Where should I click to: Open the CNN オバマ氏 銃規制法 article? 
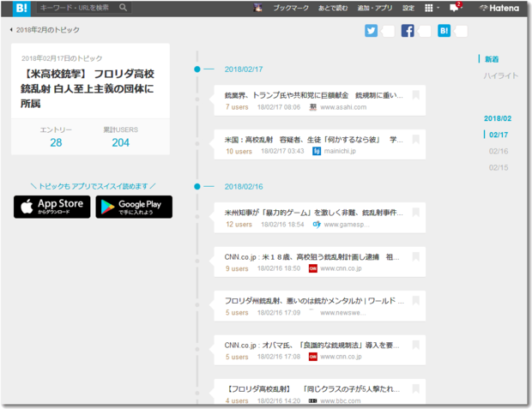click(x=312, y=346)
